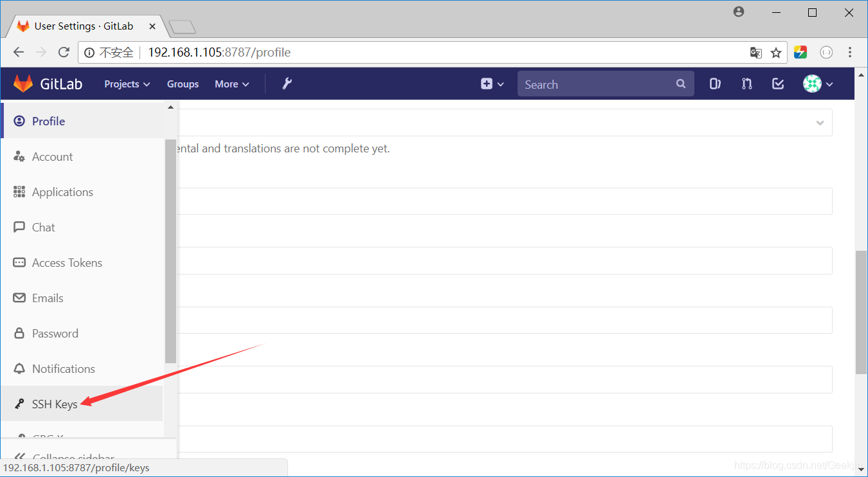Bookmark the page with star icon
This screenshot has width=868, height=477.
776,53
